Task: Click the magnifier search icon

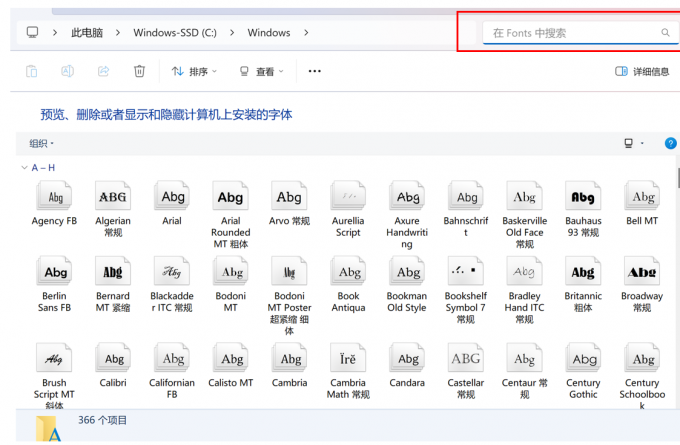Action: tap(665, 33)
